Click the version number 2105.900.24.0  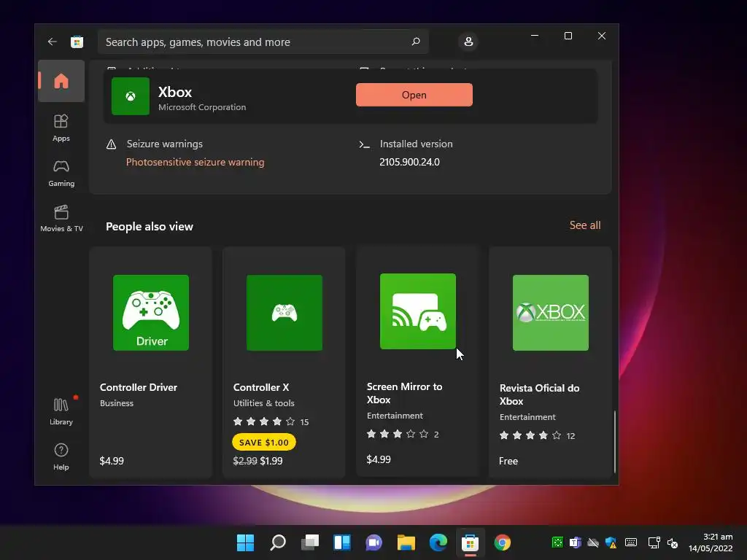(x=409, y=162)
